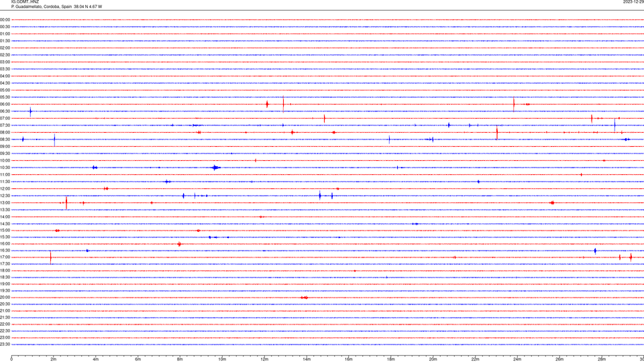Pick the 09:30 row label
This screenshot has height=362, width=644.
pos(5,154)
